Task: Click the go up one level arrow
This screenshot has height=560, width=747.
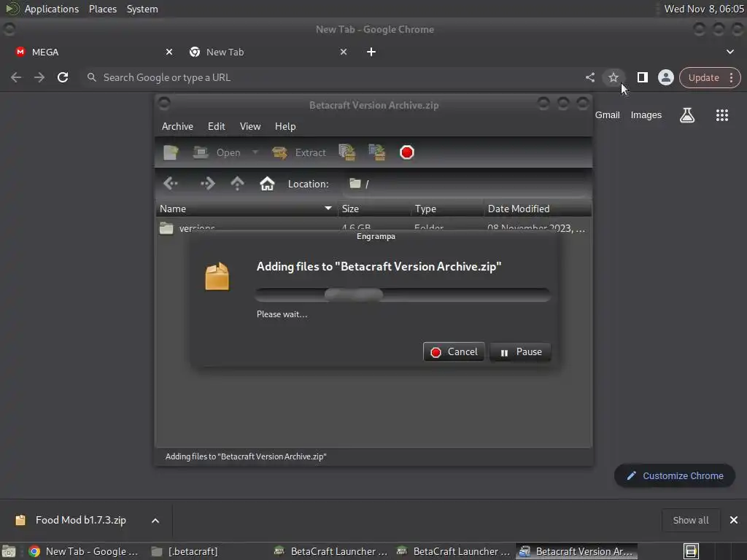Action: click(x=237, y=183)
